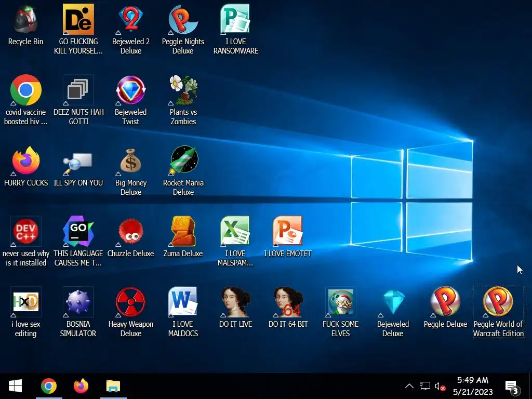This screenshot has width=532, height=399.
Task: Open the clock showing 5:49 AM
Action: point(473,386)
